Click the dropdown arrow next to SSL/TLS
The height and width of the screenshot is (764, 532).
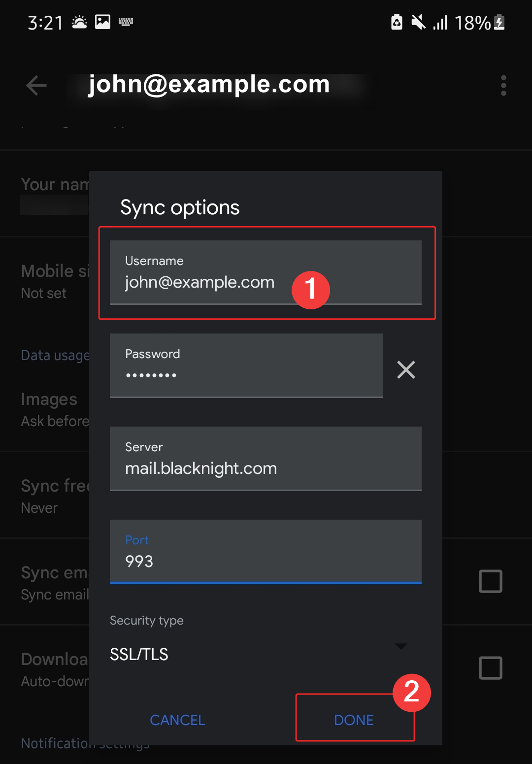tap(402, 647)
